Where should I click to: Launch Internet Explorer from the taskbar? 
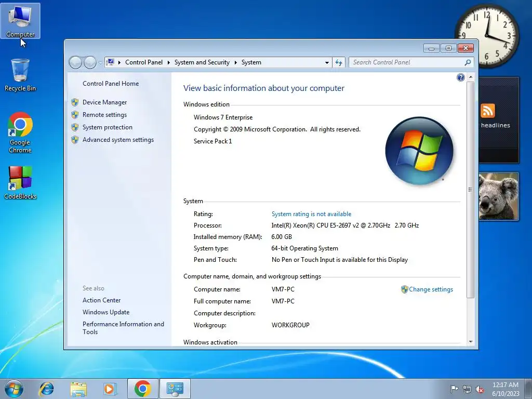46,389
